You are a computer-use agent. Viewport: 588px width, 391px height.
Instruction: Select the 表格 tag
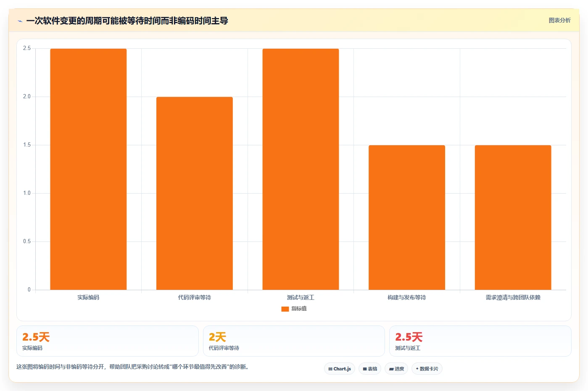click(x=370, y=369)
